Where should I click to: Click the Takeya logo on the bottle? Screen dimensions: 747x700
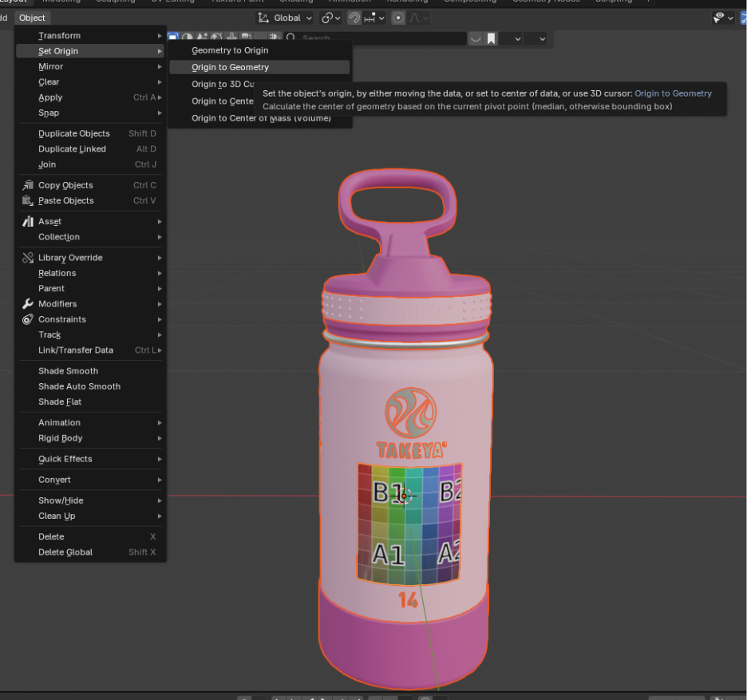pyautogui.click(x=411, y=413)
